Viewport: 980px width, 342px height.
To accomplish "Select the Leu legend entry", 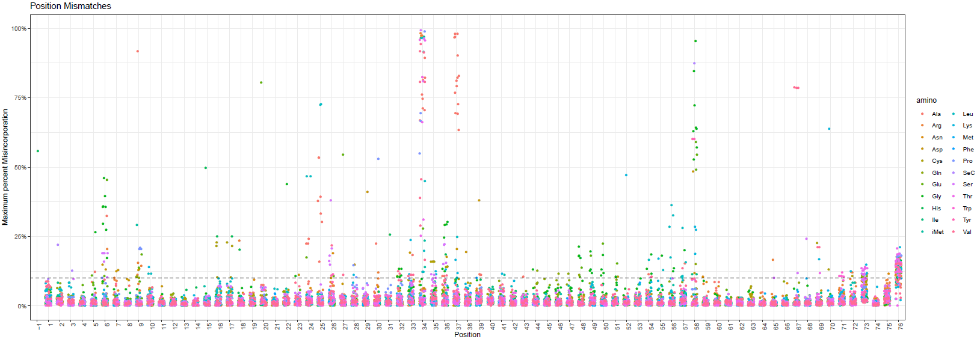I will tap(967, 114).
